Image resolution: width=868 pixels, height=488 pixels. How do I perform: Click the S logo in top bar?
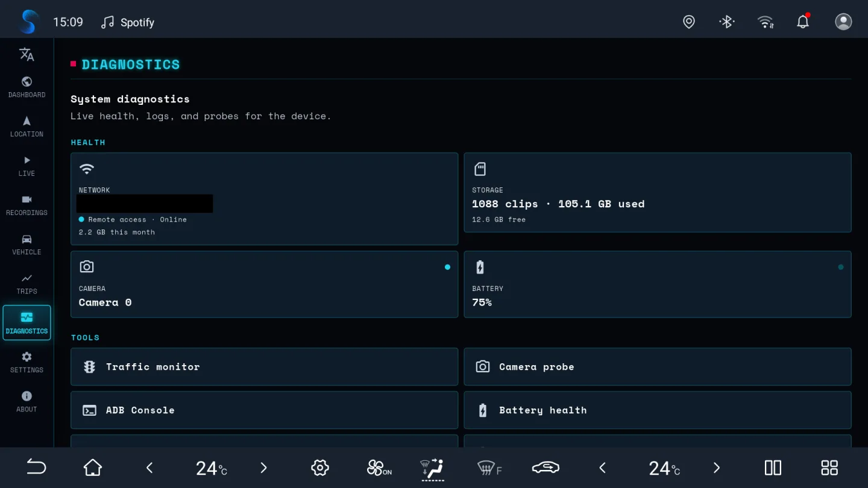pyautogui.click(x=28, y=22)
